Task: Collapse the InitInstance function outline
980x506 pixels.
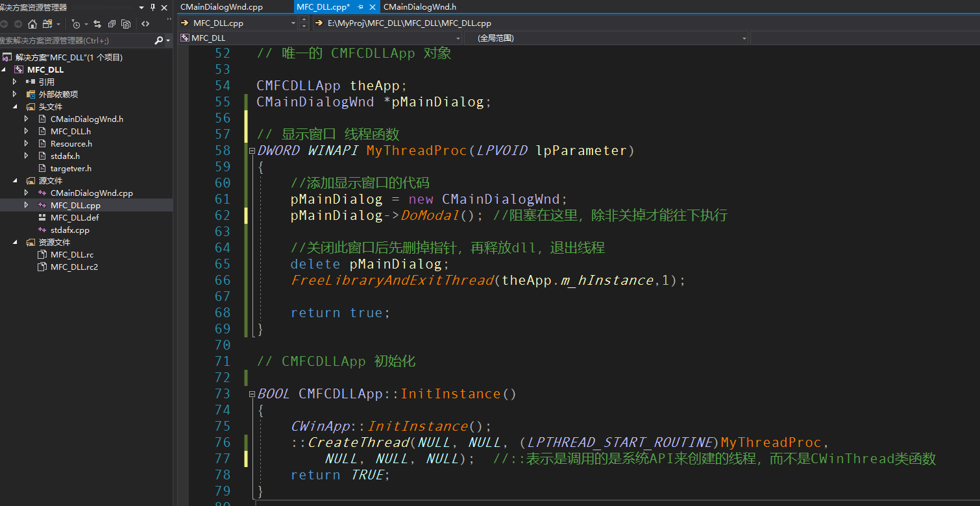Action: click(252, 394)
